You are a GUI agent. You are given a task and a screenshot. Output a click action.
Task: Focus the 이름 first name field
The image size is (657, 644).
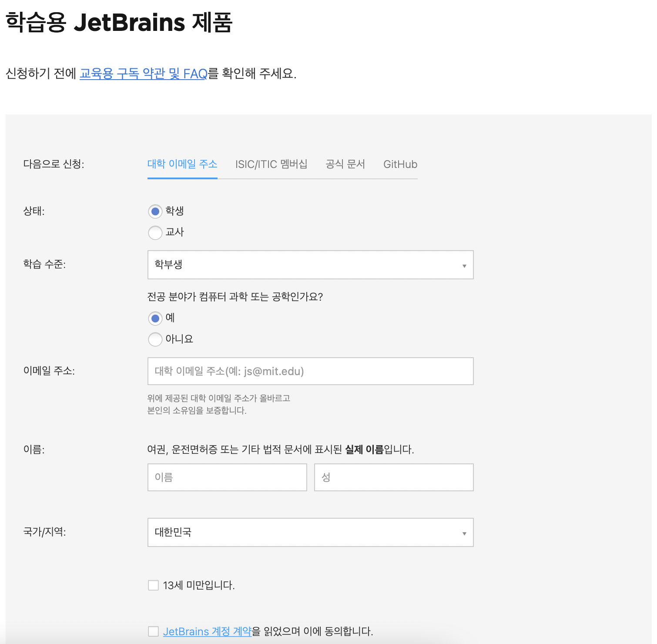[227, 477]
